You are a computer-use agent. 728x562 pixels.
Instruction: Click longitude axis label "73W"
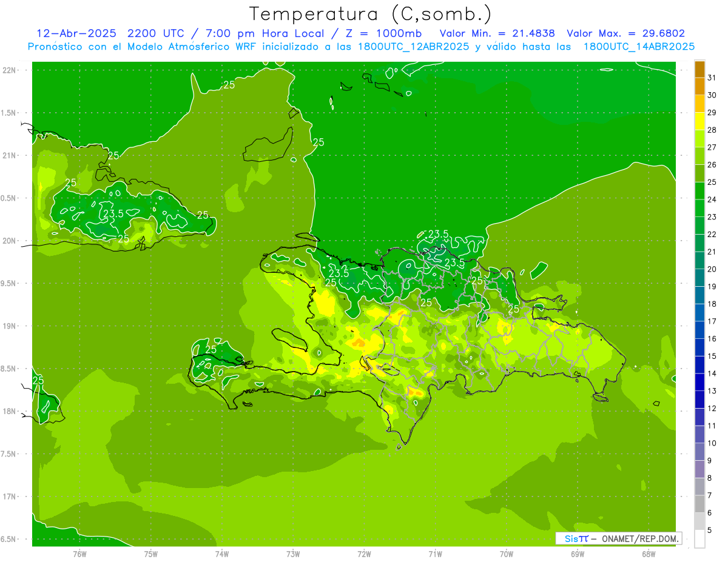pyautogui.click(x=293, y=554)
